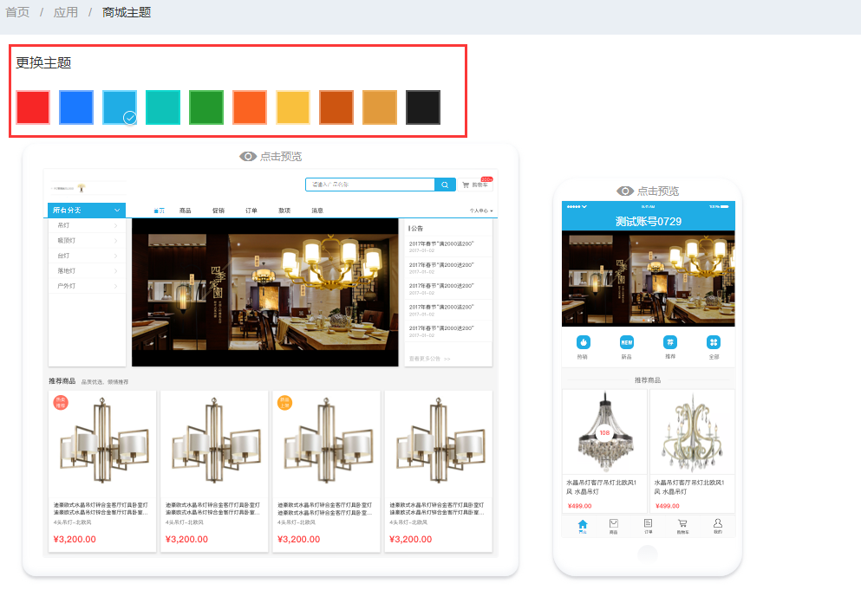Click the checkmark on the selected light blue swatch
Viewport: 861px width, 616px height.
point(129,117)
